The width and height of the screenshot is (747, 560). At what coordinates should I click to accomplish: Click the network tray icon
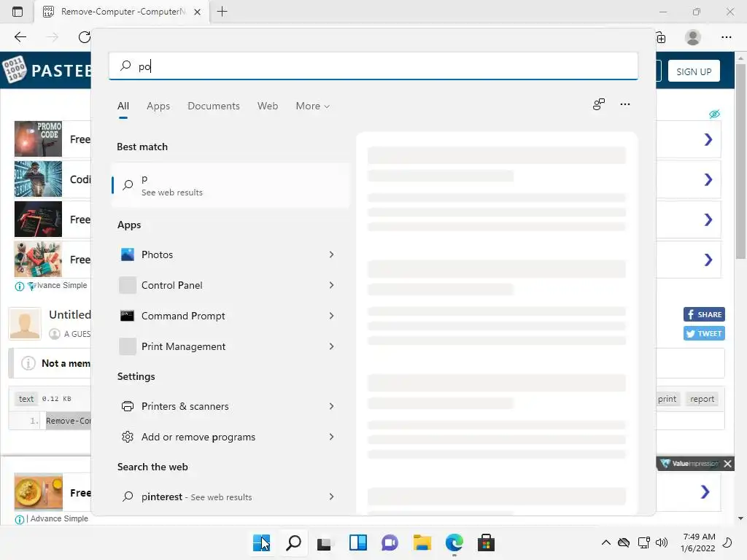click(x=643, y=542)
